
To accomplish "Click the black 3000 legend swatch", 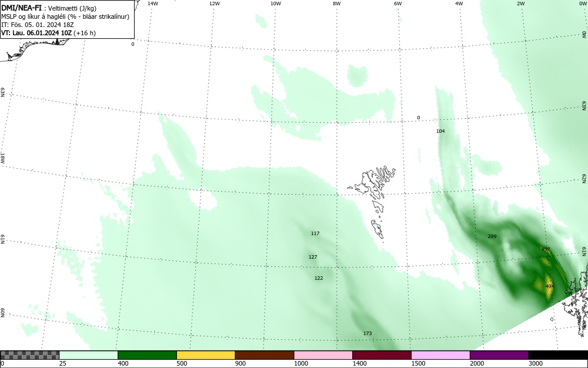I will [x=558, y=355].
